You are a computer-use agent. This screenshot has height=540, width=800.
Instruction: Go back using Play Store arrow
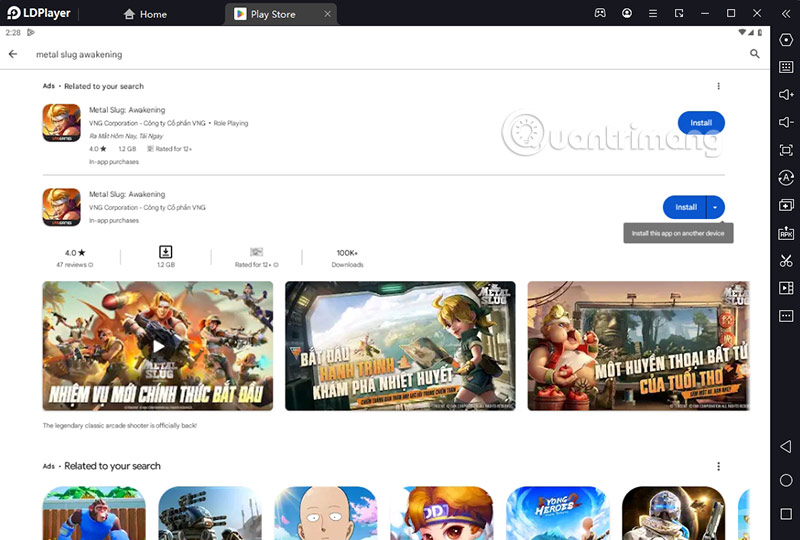13,54
